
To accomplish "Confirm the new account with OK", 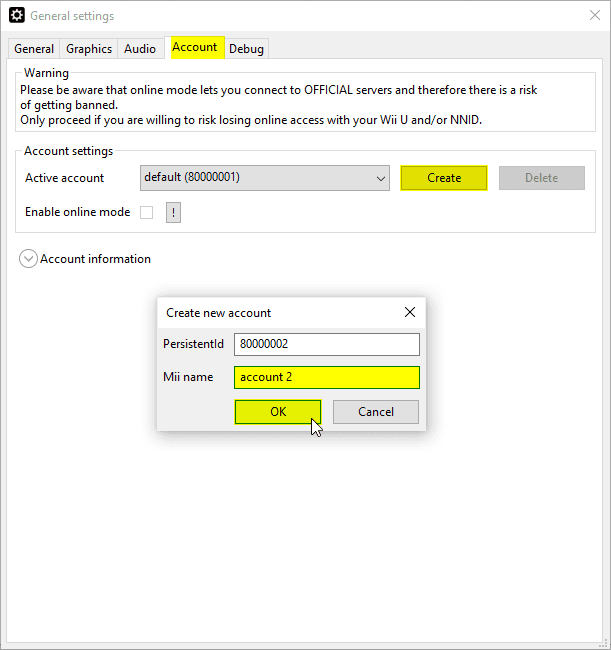I will [277, 412].
